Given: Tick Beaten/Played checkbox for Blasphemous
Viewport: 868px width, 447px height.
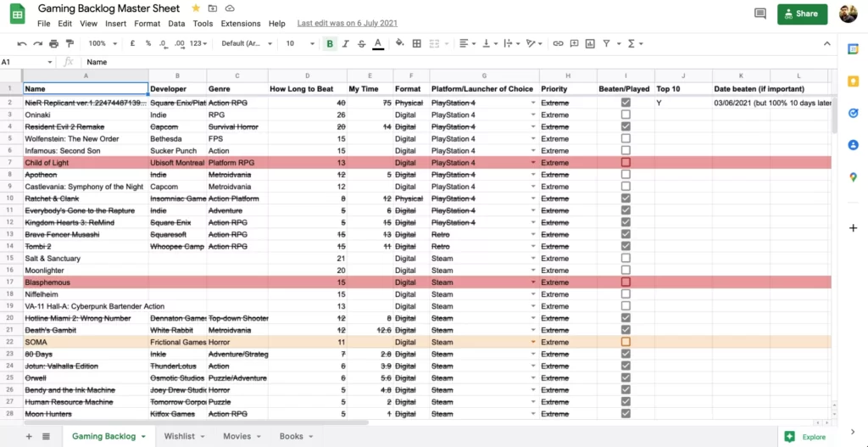Looking at the screenshot, I should click(626, 282).
